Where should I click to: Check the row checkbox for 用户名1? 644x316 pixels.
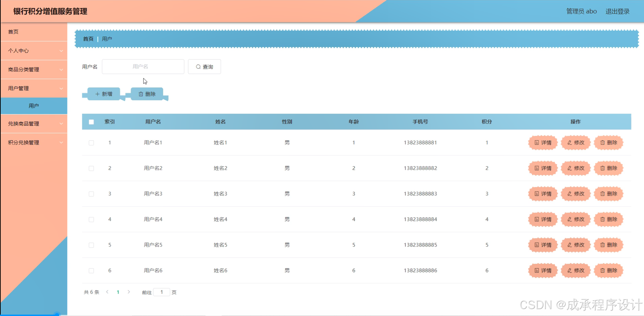tap(91, 142)
